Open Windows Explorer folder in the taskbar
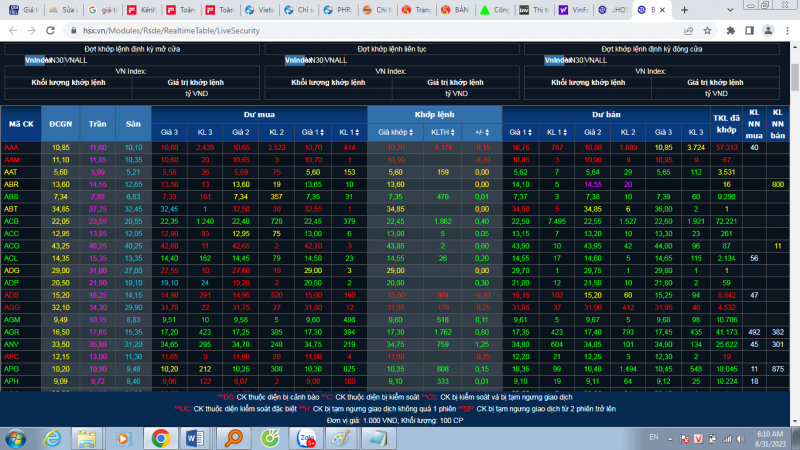The width and height of the screenshot is (800, 450). (88, 438)
